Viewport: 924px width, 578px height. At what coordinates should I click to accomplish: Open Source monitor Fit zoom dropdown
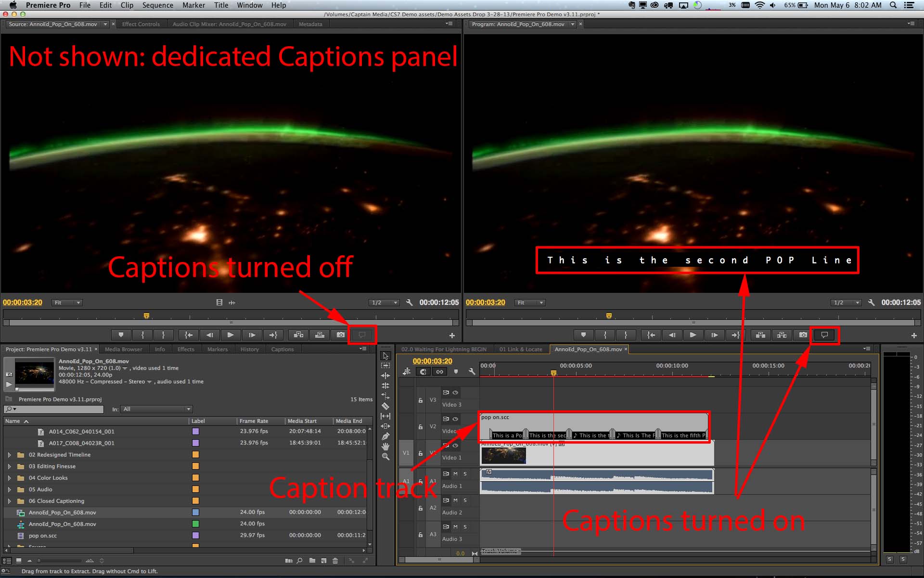pos(67,302)
